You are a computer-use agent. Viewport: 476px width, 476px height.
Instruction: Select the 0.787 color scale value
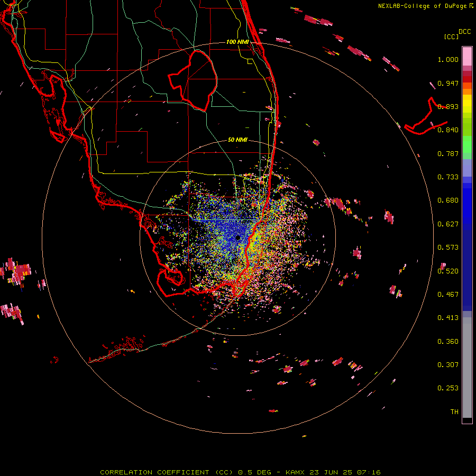tap(448, 153)
